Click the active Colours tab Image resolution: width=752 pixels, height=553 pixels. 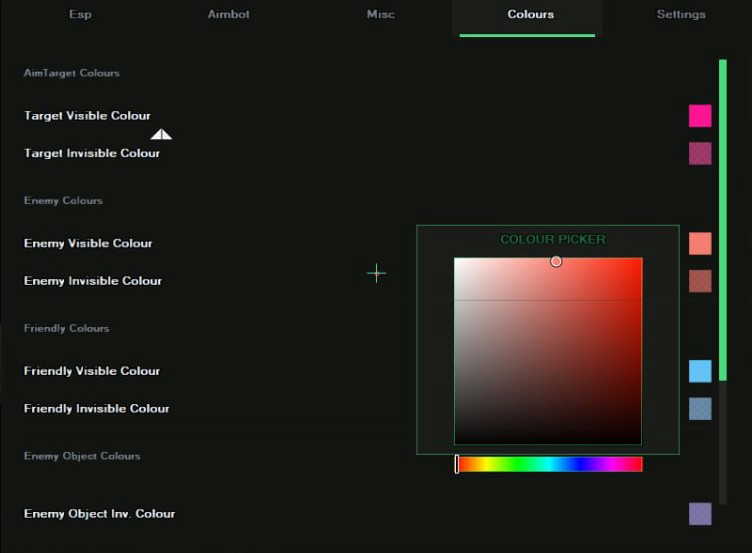[530, 14]
